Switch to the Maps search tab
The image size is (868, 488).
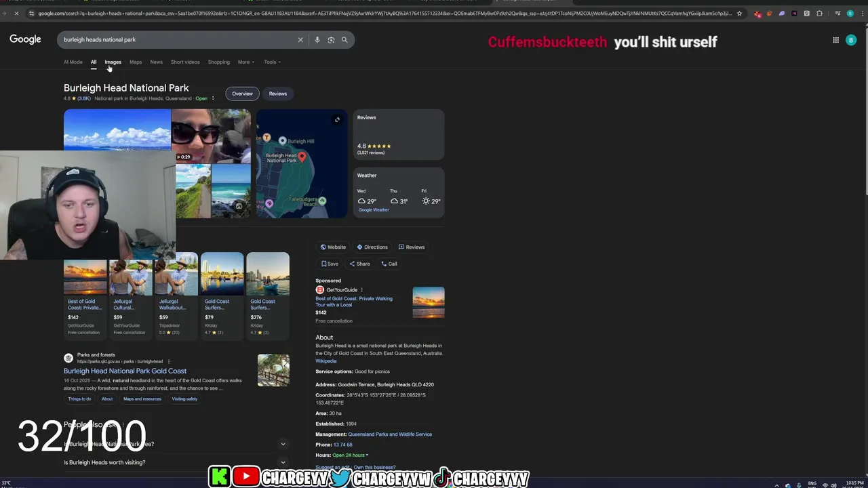[136, 62]
